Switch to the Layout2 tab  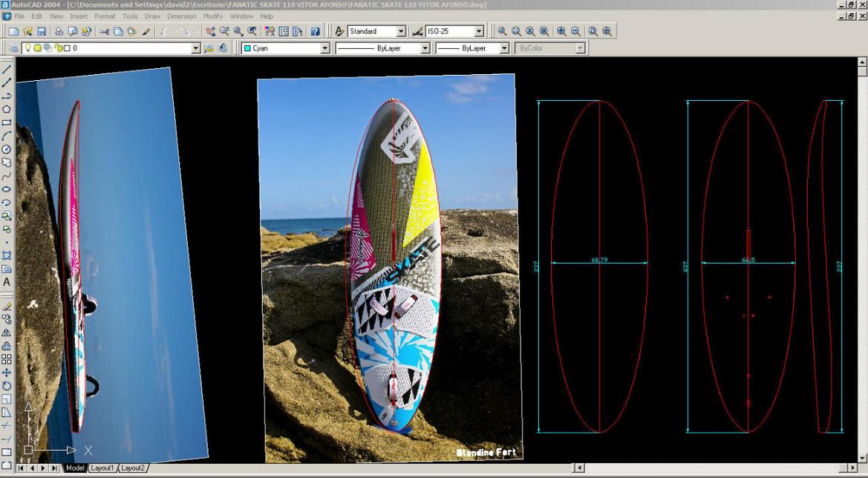point(133,468)
